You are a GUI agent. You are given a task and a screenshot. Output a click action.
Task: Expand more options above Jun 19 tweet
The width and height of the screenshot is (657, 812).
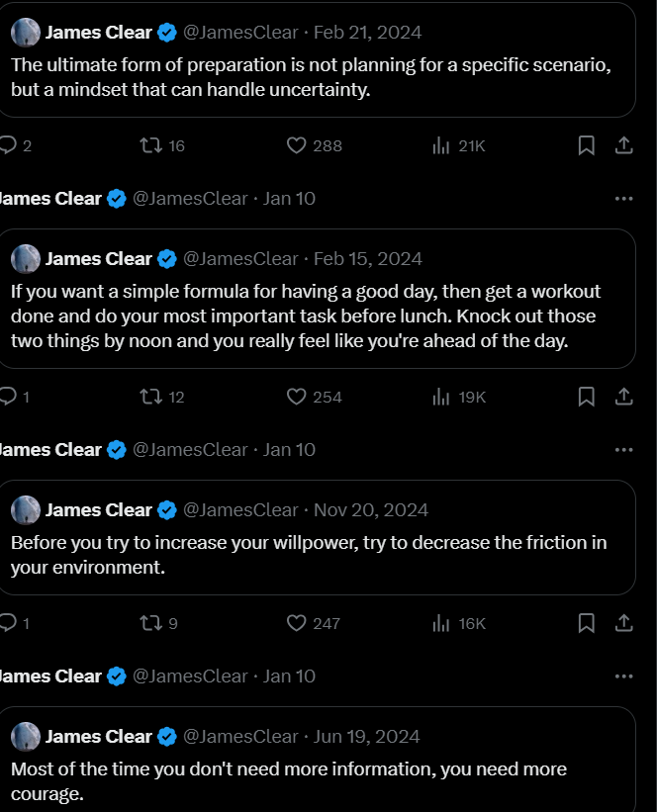pos(623,676)
